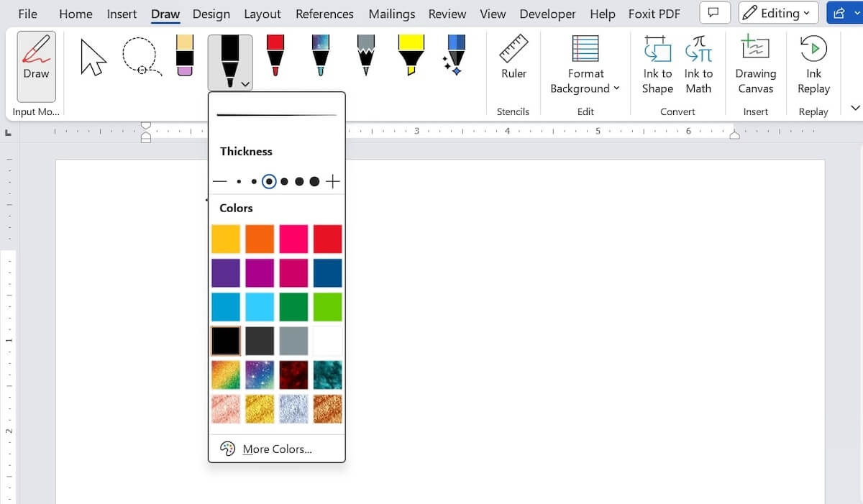
Task: Select the blue Action Pen with sparkles
Action: pyautogui.click(x=455, y=56)
